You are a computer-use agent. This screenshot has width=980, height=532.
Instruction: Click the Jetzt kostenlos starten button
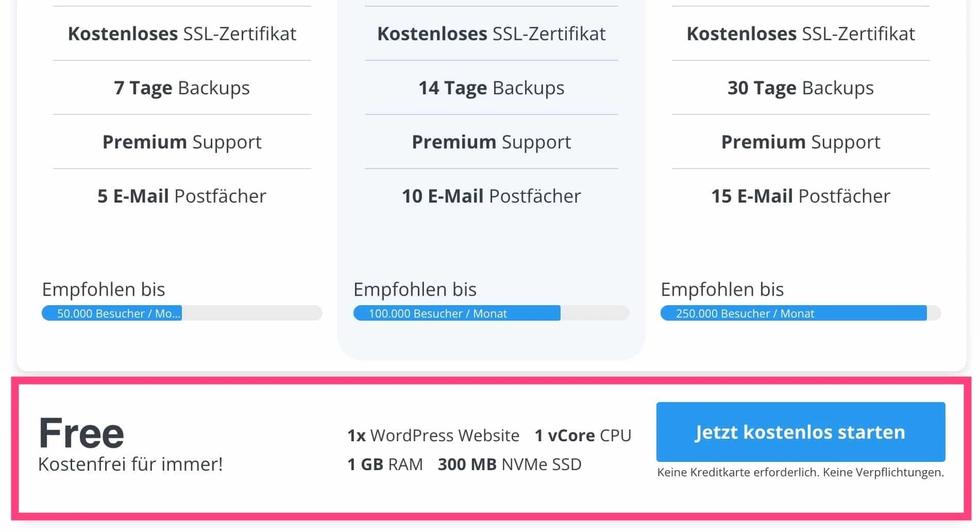[800, 432]
